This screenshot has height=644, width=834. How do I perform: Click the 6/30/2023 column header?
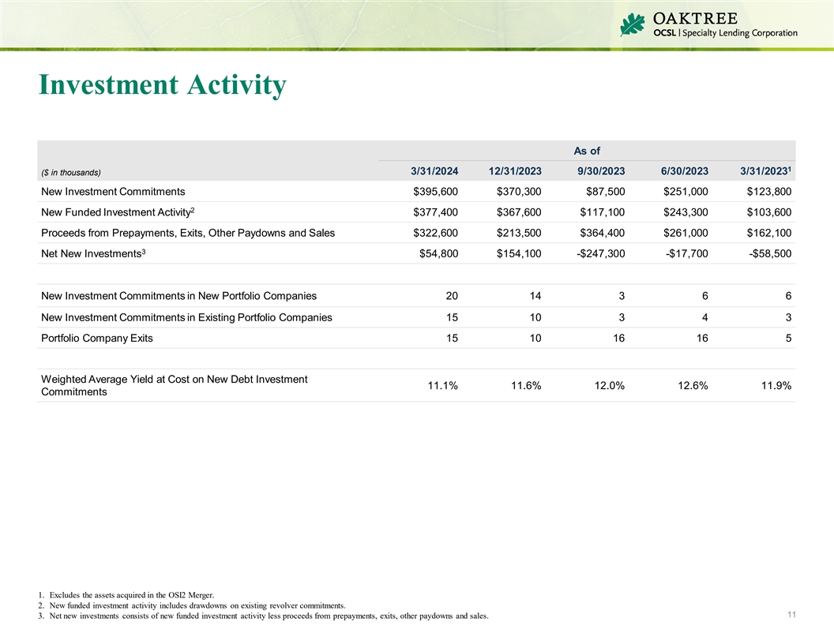(x=685, y=171)
